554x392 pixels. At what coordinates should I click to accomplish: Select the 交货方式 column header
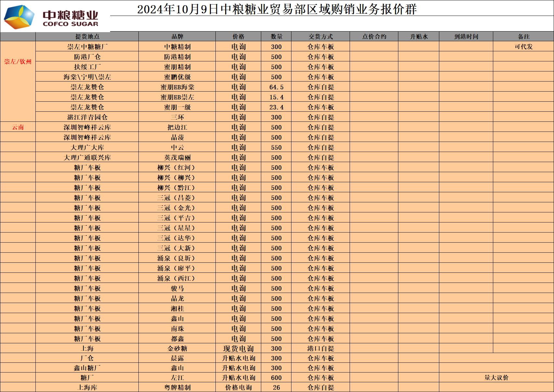[320, 37]
